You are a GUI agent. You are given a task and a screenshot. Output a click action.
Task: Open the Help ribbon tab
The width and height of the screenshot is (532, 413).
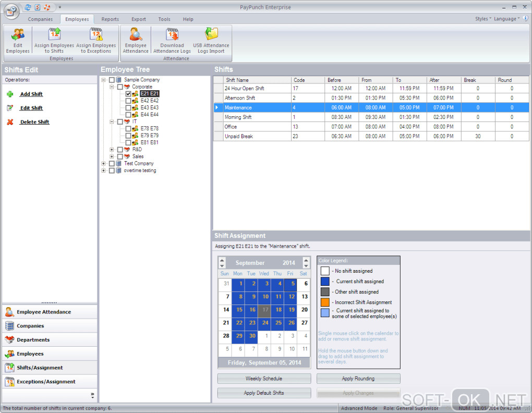[188, 19]
